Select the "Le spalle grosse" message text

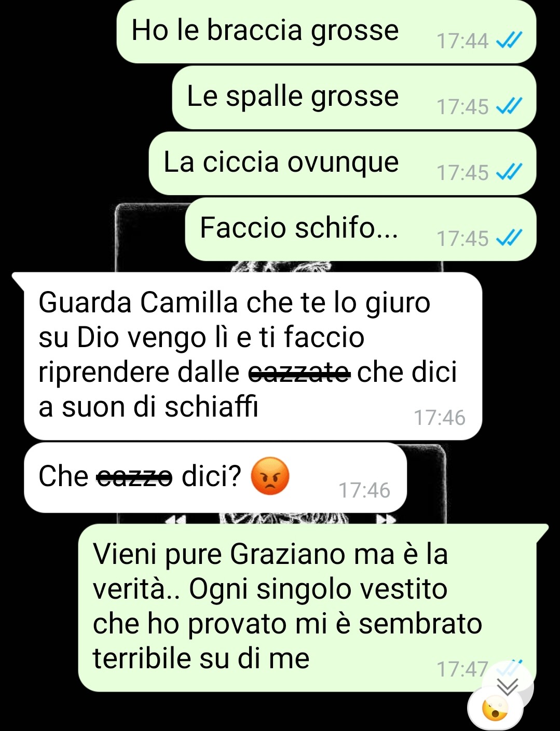pos(293,96)
